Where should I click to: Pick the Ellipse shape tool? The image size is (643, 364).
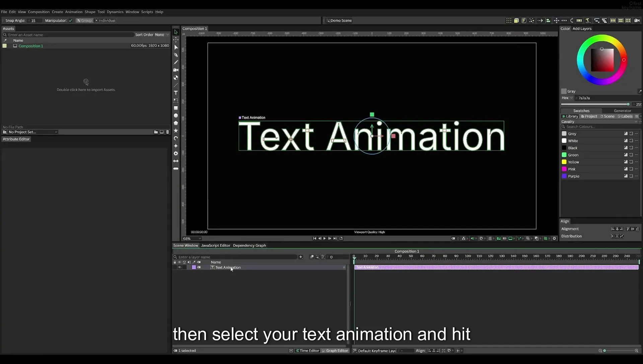tap(176, 115)
